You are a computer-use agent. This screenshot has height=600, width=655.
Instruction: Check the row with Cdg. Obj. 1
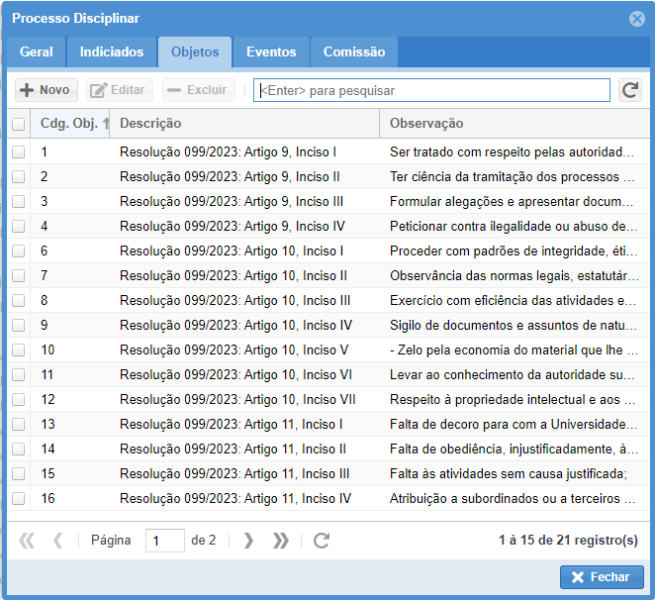click(x=19, y=152)
